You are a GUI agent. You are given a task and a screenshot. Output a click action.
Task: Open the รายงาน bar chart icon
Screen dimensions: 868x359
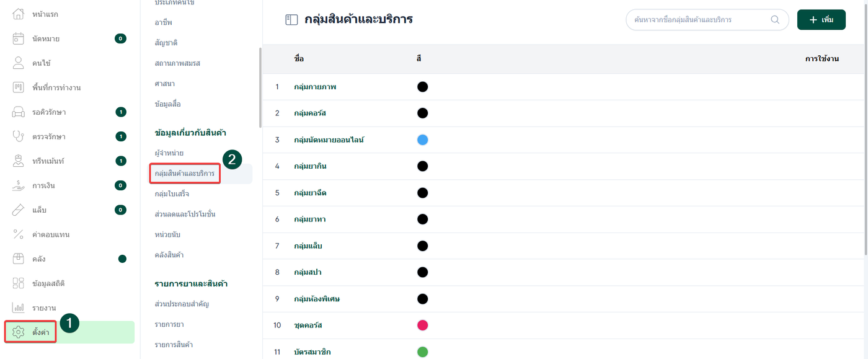[19, 308]
